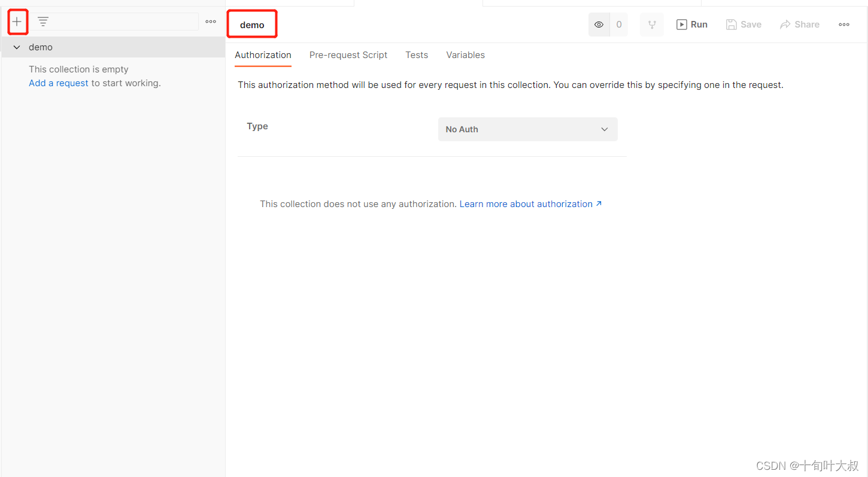Click the 'Type' label
This screenshot has height=477, width=868.
(257, 126)
